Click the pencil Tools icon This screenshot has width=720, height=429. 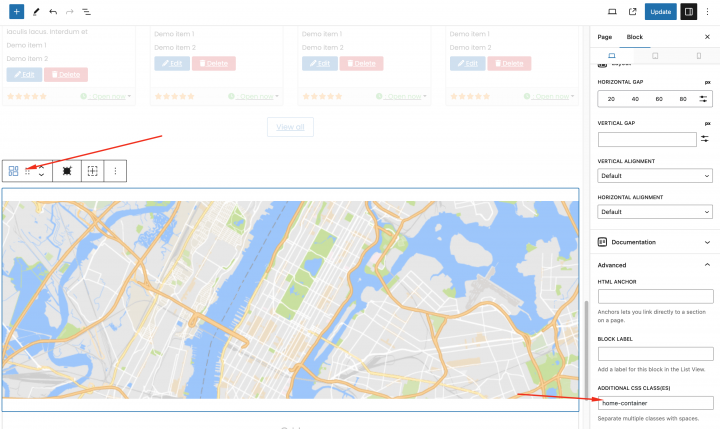(36, 12)
